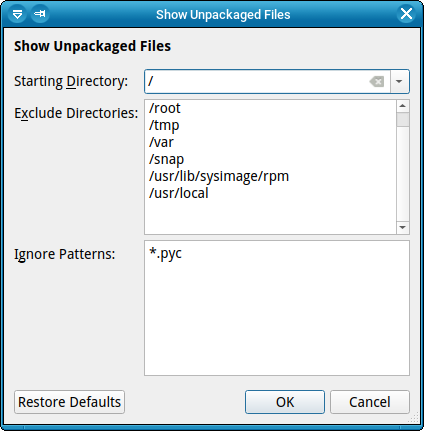Select the /tmp excluded directory line
This screenshot has height=431, width=424.
pyautogui.click(x=164, y=126)
